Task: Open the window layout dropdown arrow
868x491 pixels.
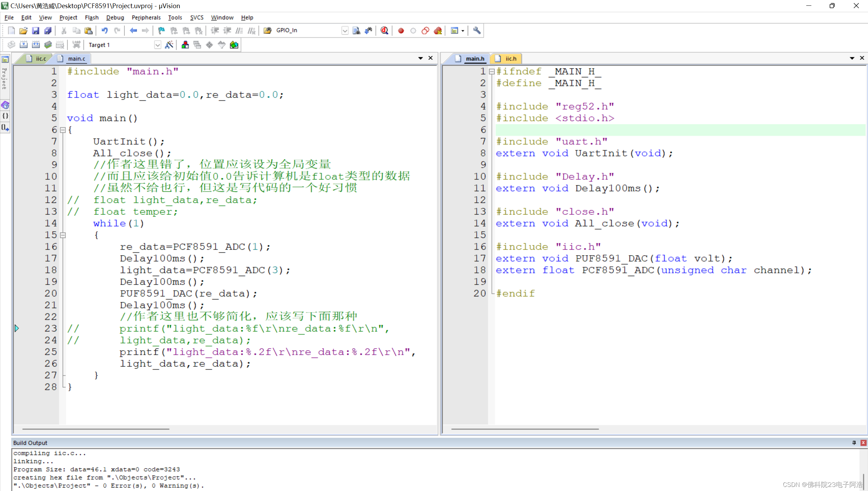Action: [x=463, y=30]
